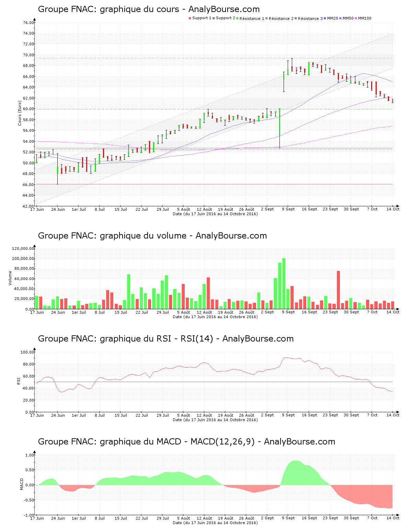Click the '14 Oct' date on price chart

[x=393, y=209]
